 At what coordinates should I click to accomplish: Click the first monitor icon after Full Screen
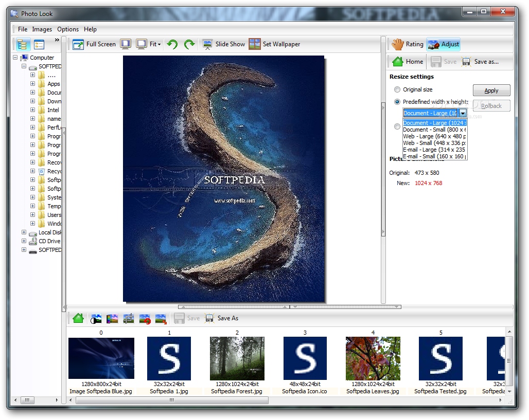point(126,44)
